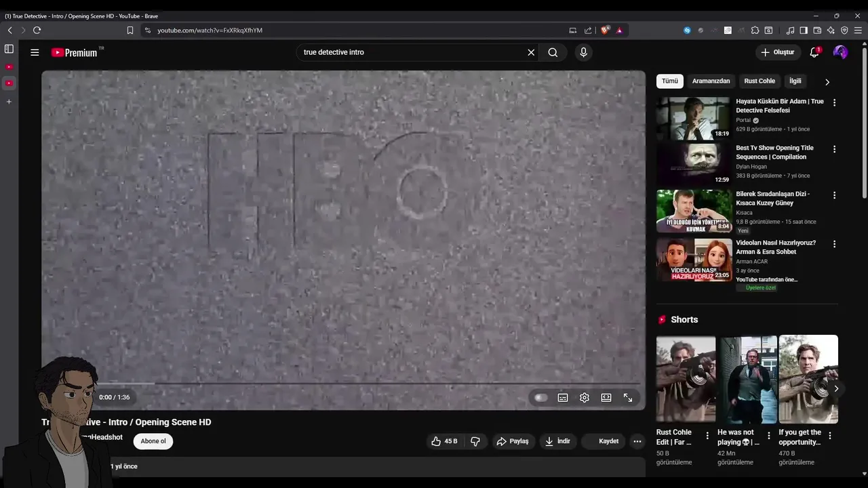This screenshot has width=868, height=488.
Task: Open options for Rust Cohle Edit short
Action: click(x=707, y=436)
